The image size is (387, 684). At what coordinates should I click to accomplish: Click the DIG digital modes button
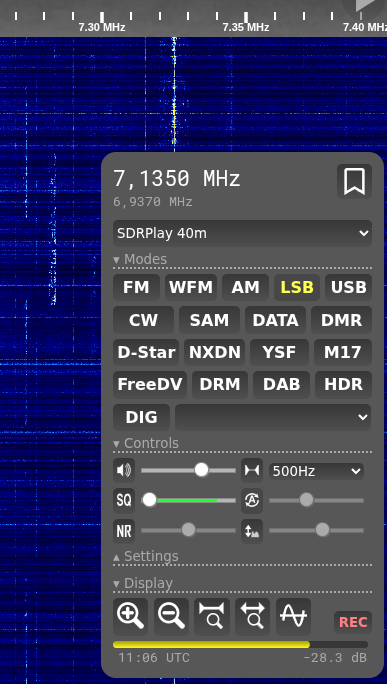tap(141, 417)
